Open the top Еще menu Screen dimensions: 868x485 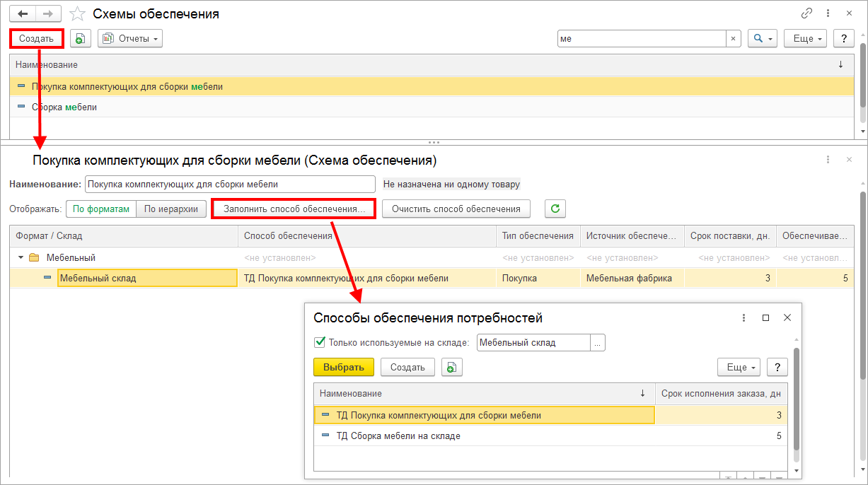tap(805, 39)
